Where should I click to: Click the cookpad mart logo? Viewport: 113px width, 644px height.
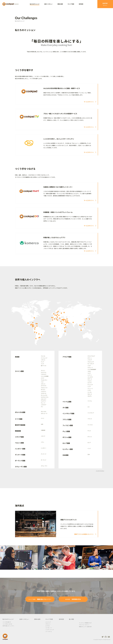pyautogui.click(x=29, y=191)
